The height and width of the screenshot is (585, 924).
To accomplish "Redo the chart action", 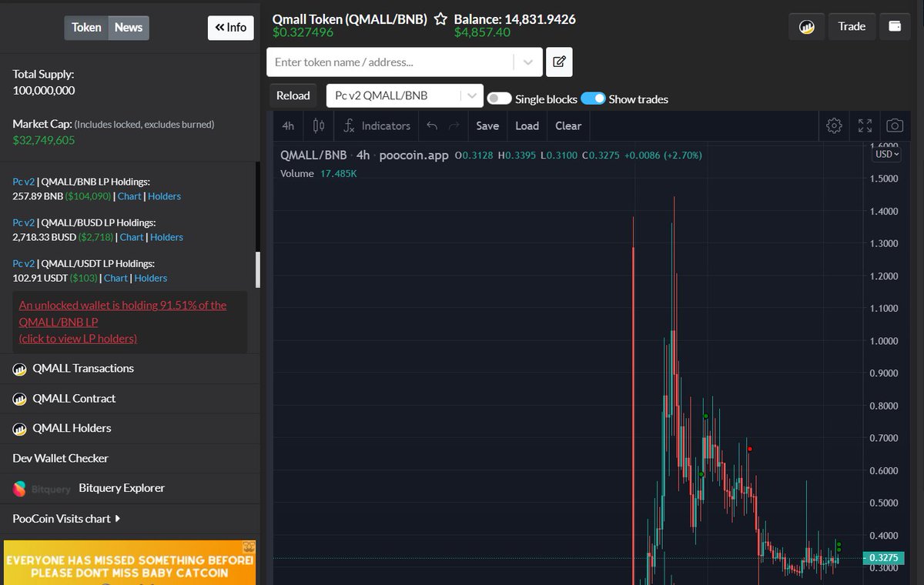I will coord(454,125).
